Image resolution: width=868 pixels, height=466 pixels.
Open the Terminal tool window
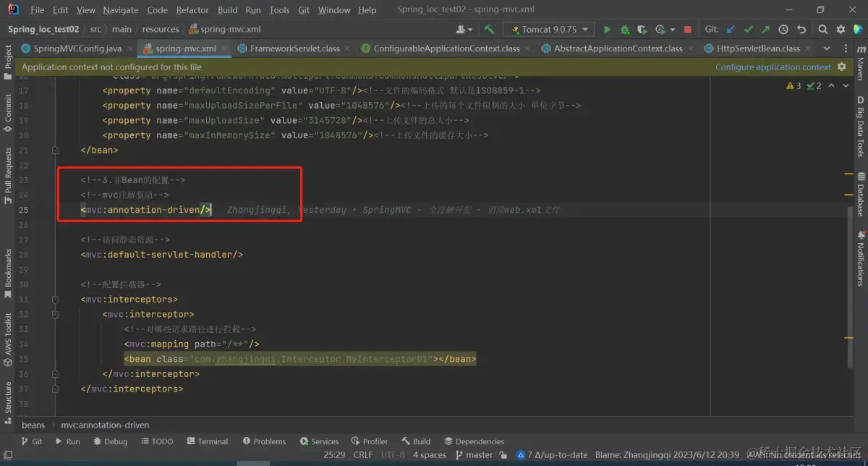pyautogui.click(x=208, y=441)
